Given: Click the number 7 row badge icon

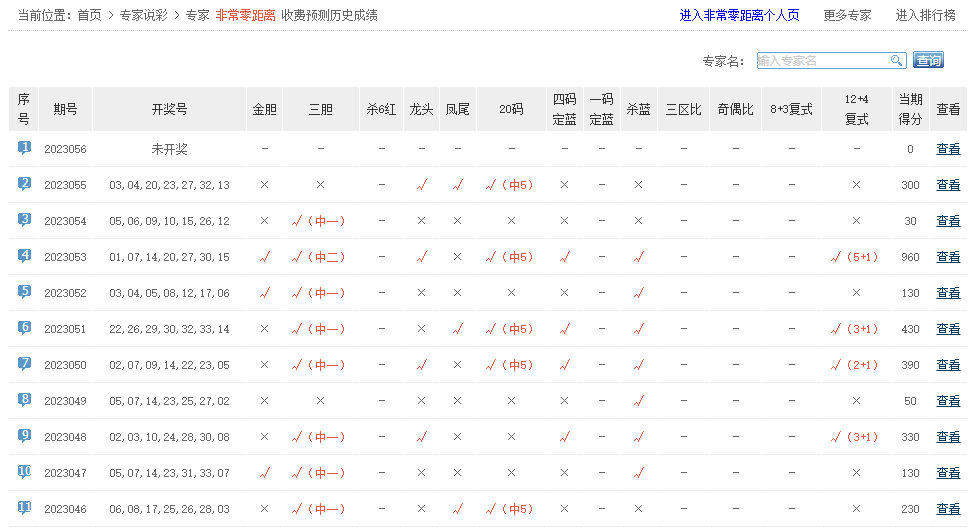Looking at the screenshot, I should click(x=24, y=364).
